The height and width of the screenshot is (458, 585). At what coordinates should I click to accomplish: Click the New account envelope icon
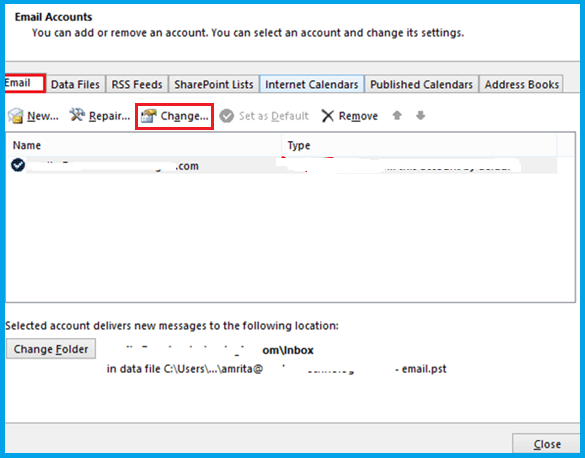(x=16, y=116)
